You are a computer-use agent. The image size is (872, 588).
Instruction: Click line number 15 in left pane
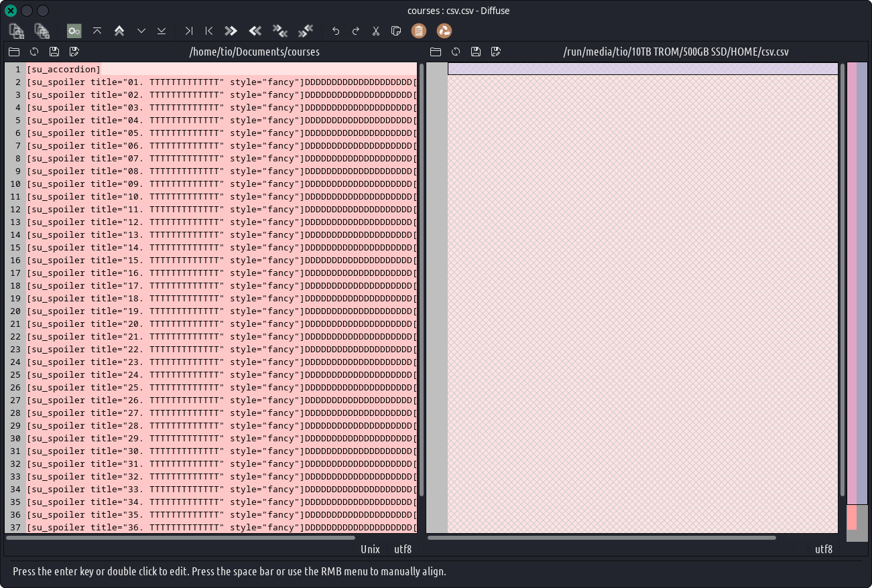(15, 247)
